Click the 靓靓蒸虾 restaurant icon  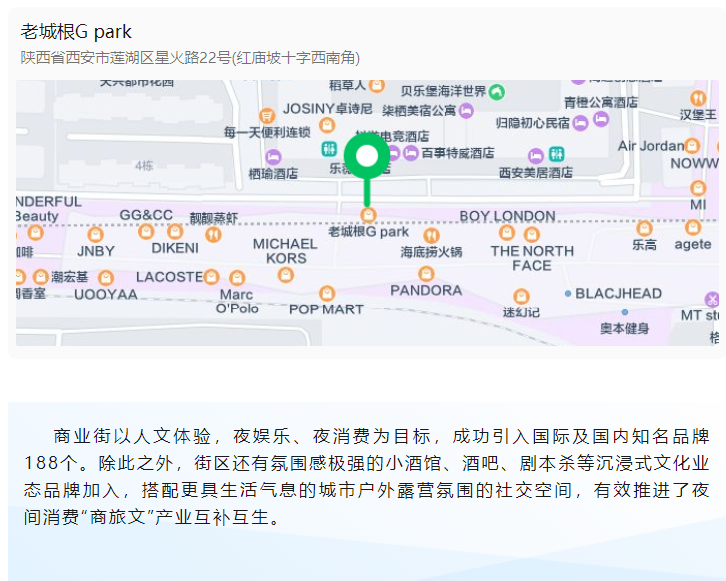213,235
